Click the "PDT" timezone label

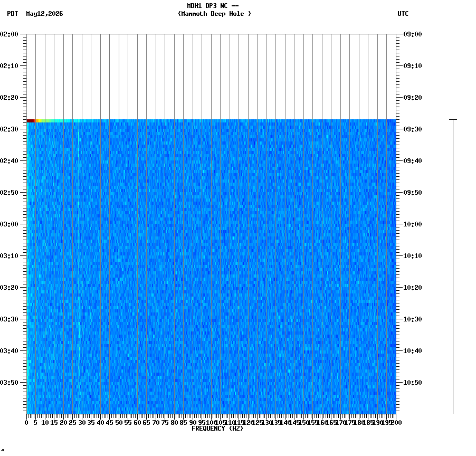click(13, 14)
